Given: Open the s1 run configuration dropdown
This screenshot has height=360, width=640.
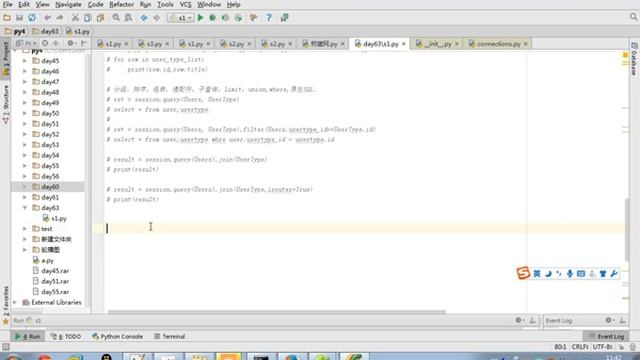Looking at the screenshot, I should 180,18.
